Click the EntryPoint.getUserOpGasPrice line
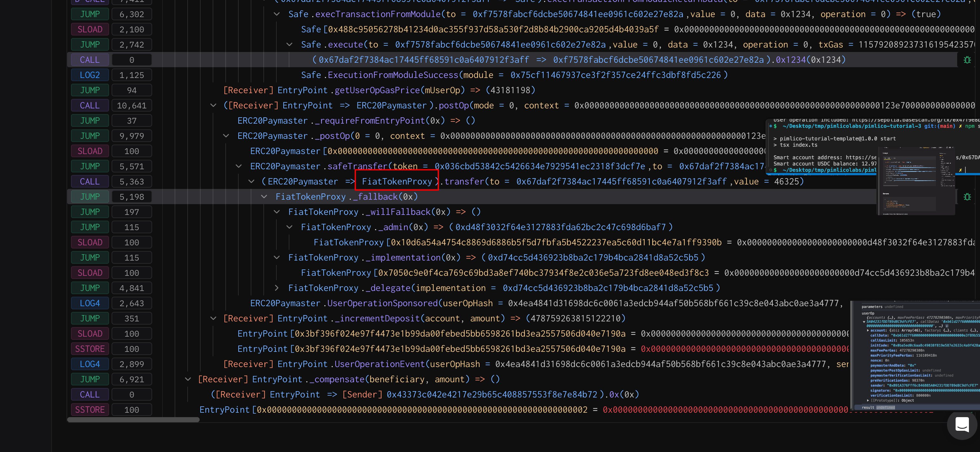This screenshot has width=980, height=452. [x=379, y=90]
